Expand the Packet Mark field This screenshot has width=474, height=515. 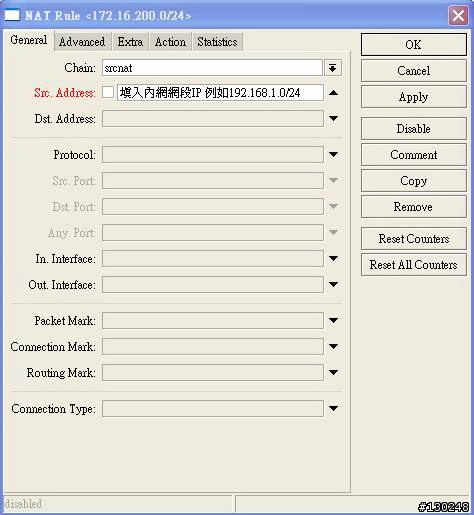coord(333,320)
